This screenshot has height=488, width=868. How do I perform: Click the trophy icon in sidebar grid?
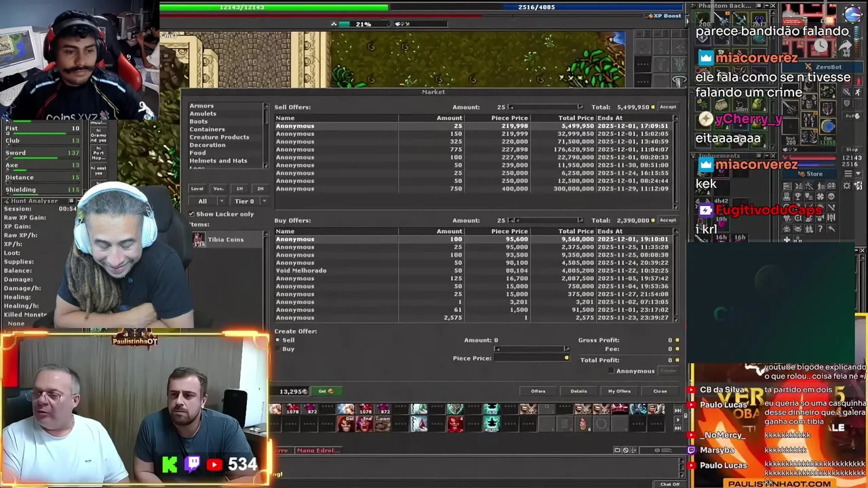pyautogui.click(x=798, y=196)
